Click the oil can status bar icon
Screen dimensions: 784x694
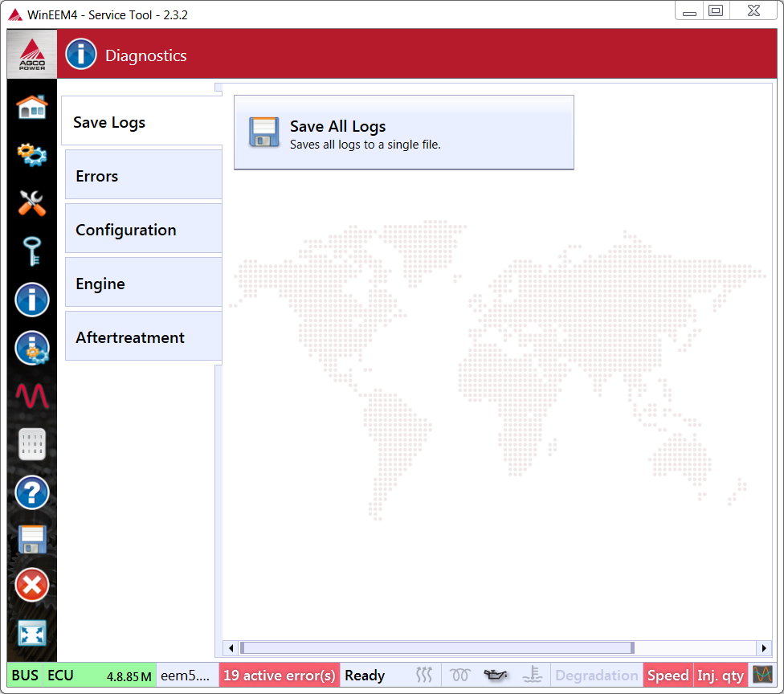coord(496,676)
